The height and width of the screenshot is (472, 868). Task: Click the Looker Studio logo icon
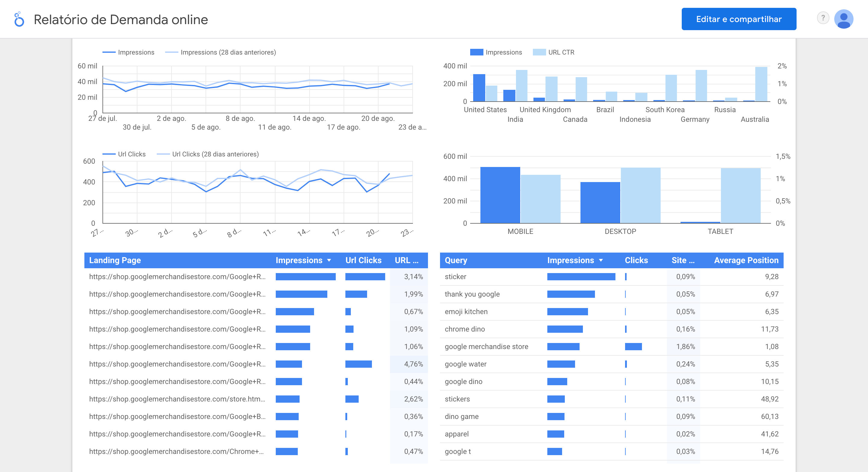click(x=19, y=20)
